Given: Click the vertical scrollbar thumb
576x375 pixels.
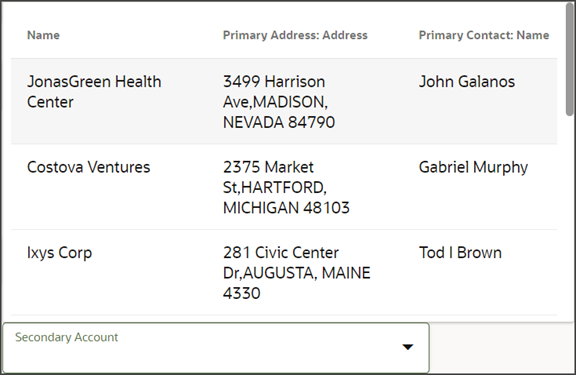Looking at the screenshot, I should pos(570,60).
